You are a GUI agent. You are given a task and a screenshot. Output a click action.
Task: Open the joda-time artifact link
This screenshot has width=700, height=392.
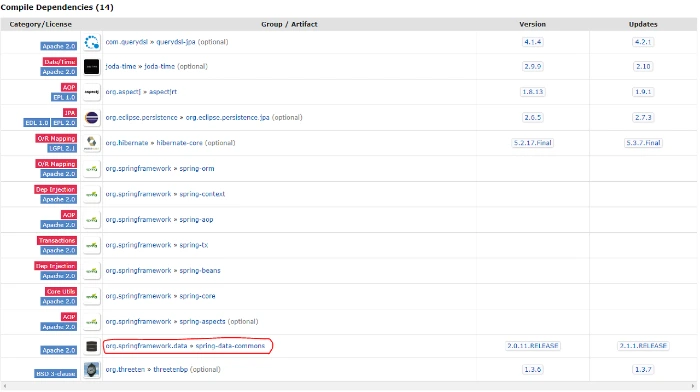click(159, 67)
